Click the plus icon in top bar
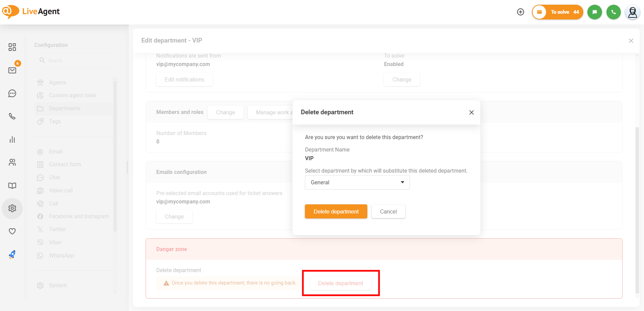 [x=521, y=12]
